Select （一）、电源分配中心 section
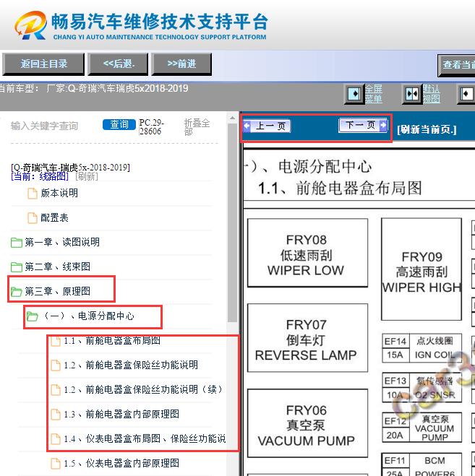475x476 pixels. [x=88, y=316]
